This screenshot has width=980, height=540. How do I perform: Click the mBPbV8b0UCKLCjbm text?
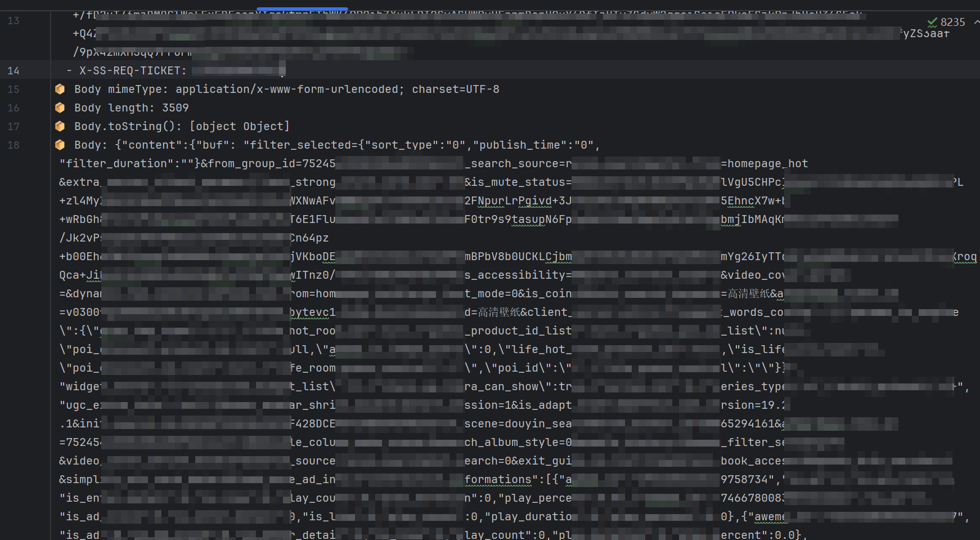[518, 256]
